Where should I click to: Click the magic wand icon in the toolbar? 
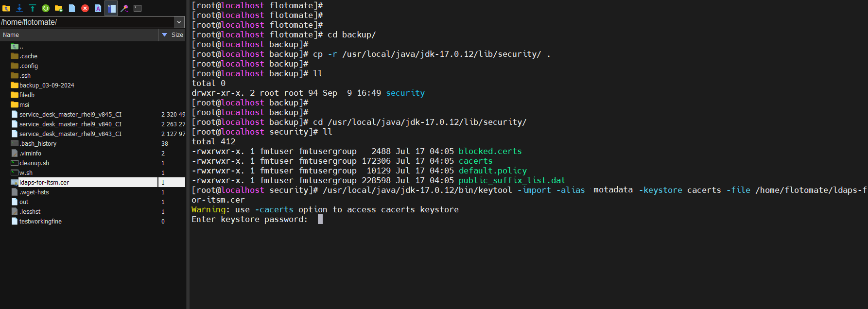tap(124, 8)
